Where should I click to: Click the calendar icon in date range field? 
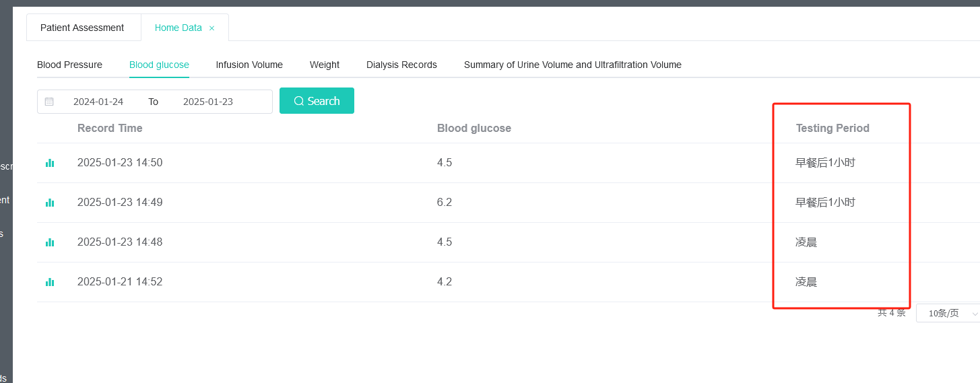[x=49, y=102]
